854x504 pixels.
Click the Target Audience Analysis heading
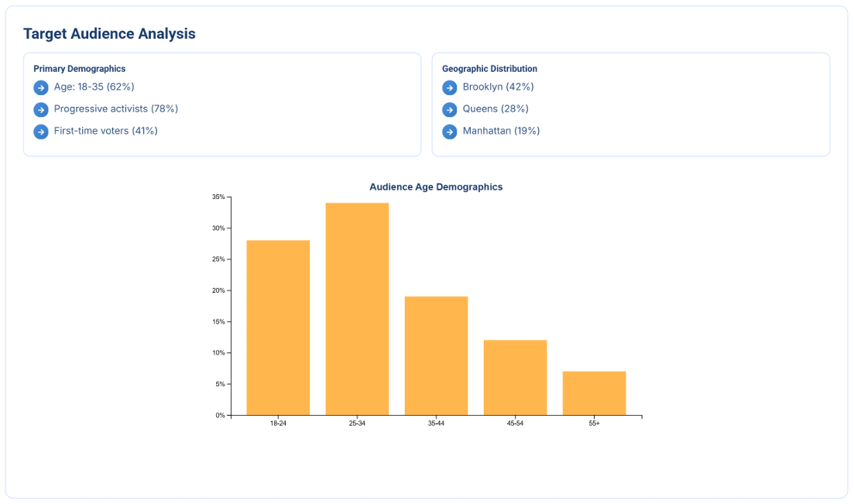(109, 34)
